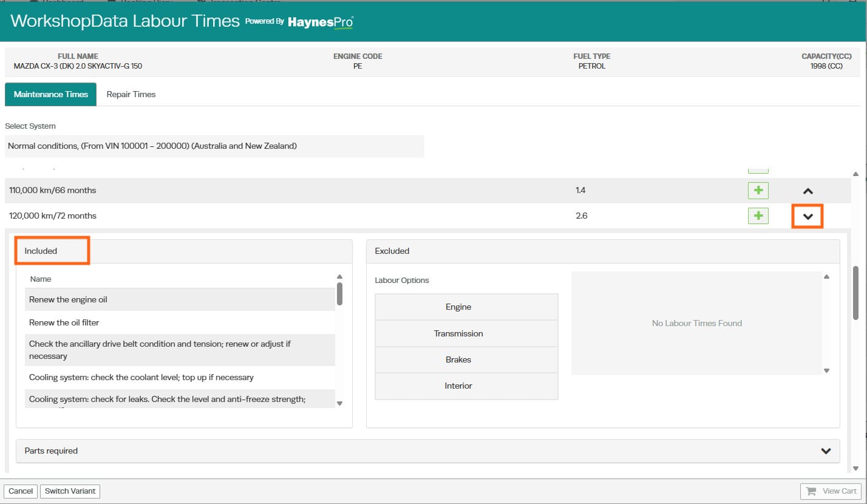Screen dimensions: 867x504
Task: Add the 110,000 km/66 months service with plus icon
Action: (758, 191)
